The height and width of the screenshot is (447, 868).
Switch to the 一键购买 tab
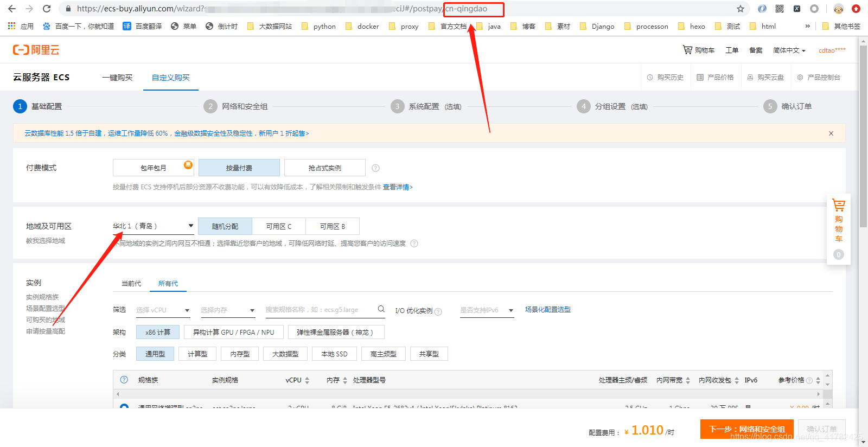[x=117, y=78]
